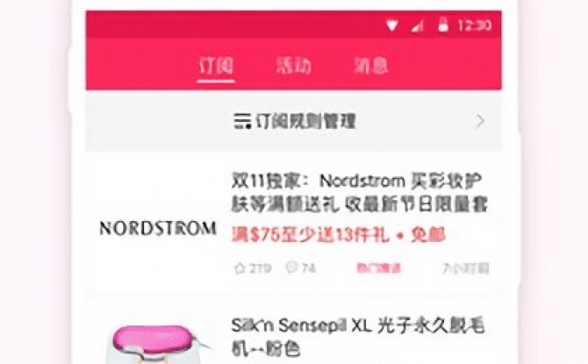Click the red 热门推荐 tag
The image size is (588, 364).
(378, 268)
